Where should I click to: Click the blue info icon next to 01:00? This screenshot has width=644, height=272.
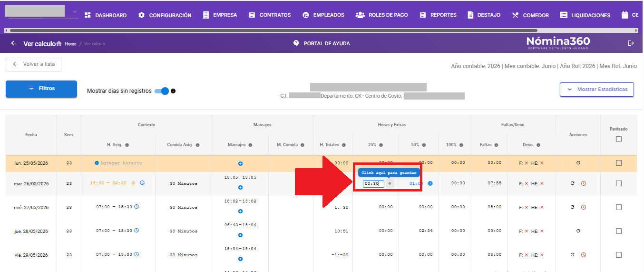coord(430,183)
